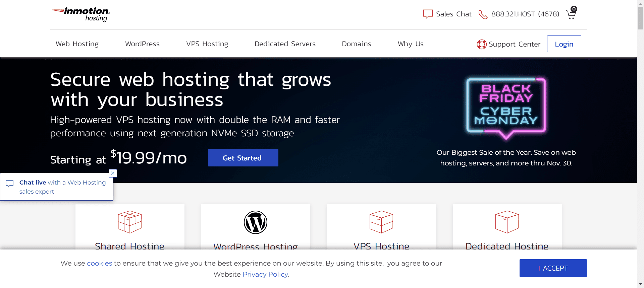Click the phone handset icon
Image resolution: width=644 pixels, height=288 pixels.
click(x=483, y=14)
